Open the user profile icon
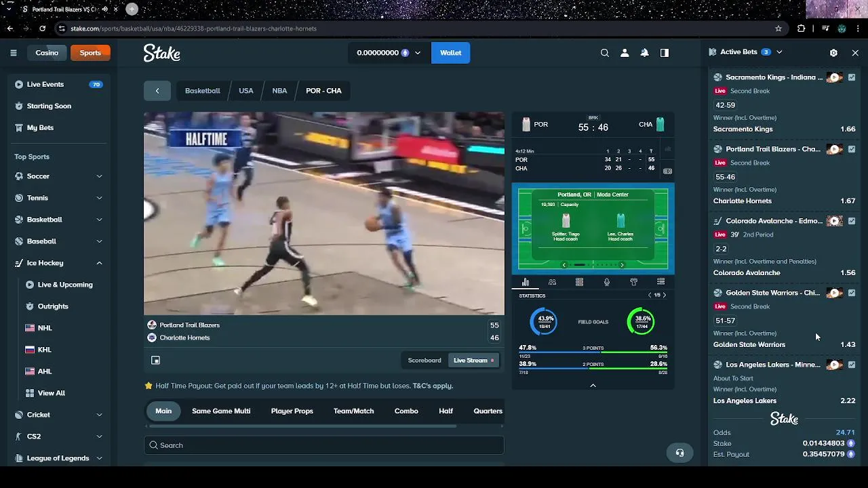 pyautogui.click(x=625, y=53)
